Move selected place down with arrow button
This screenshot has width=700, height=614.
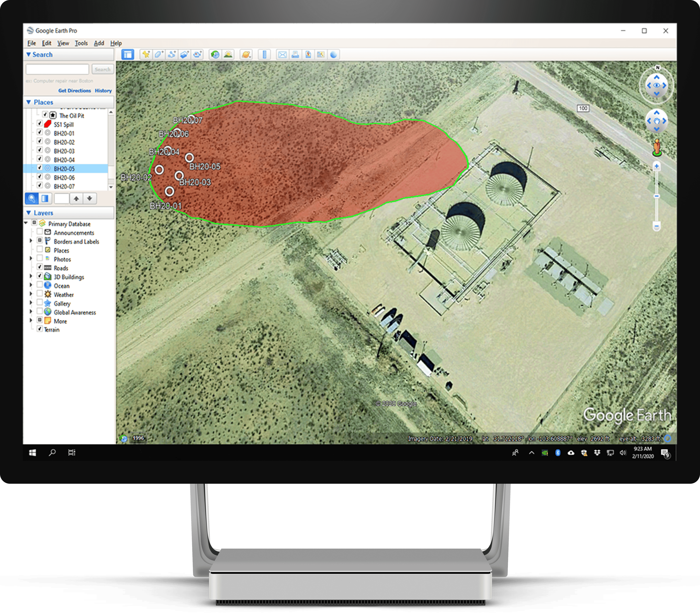pos(90,198)
